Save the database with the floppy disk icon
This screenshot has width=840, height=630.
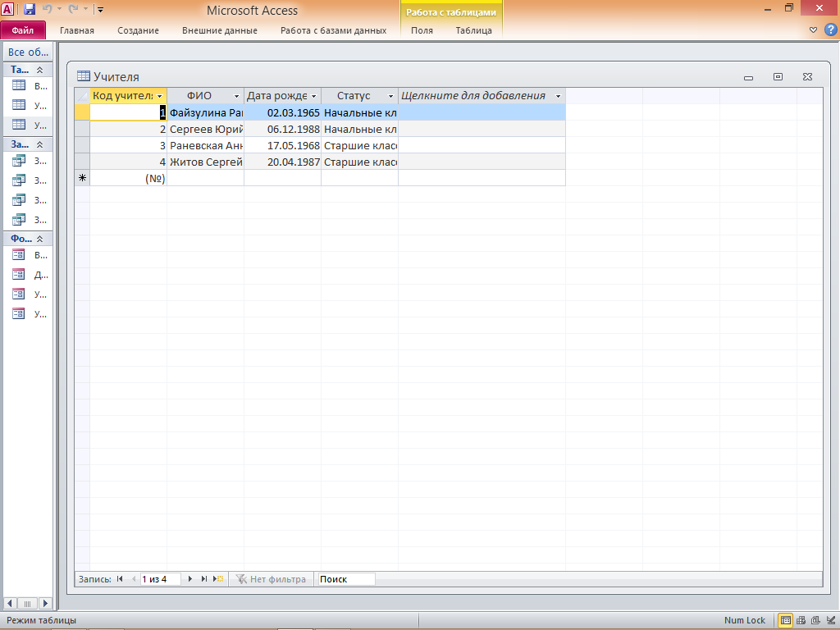click(30, 9)
